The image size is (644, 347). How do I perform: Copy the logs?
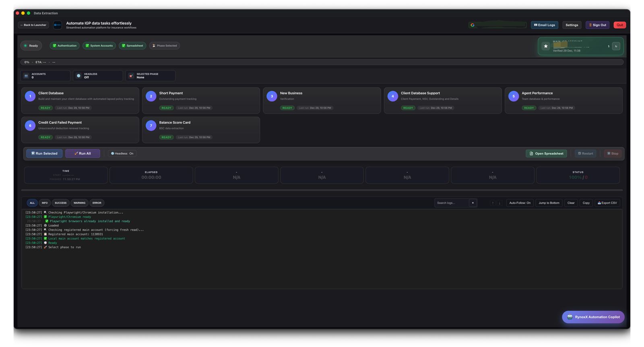tap(586, 203)
